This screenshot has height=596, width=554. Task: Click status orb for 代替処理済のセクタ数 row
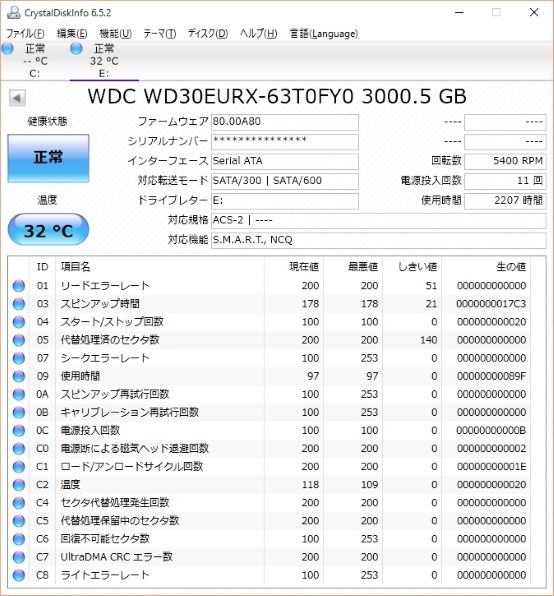[19, 340]
